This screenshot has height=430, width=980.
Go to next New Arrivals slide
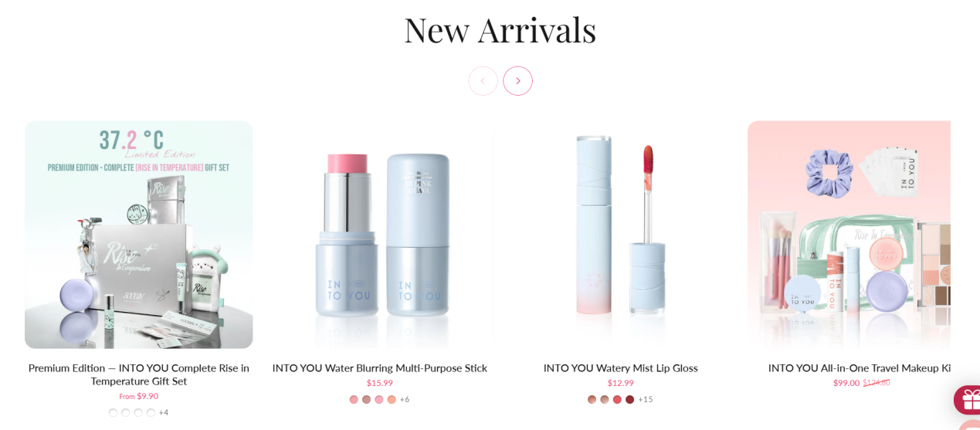click(x=517, y=81)
